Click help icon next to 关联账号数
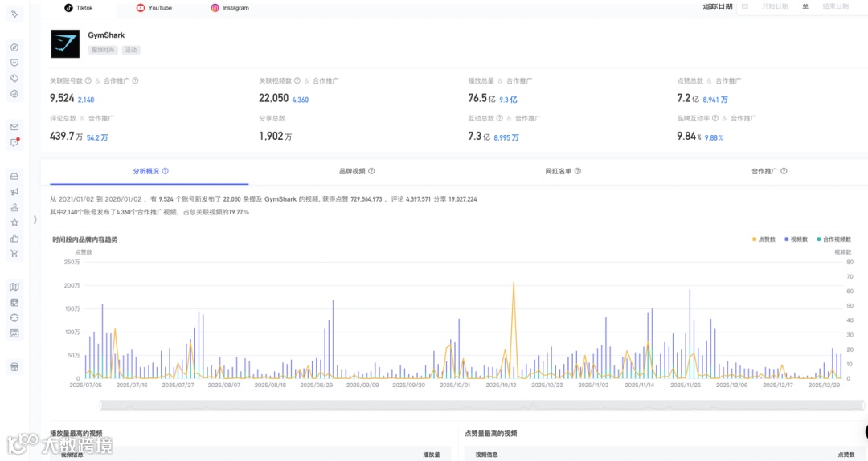Screen dimensions: 868x461 88,81
